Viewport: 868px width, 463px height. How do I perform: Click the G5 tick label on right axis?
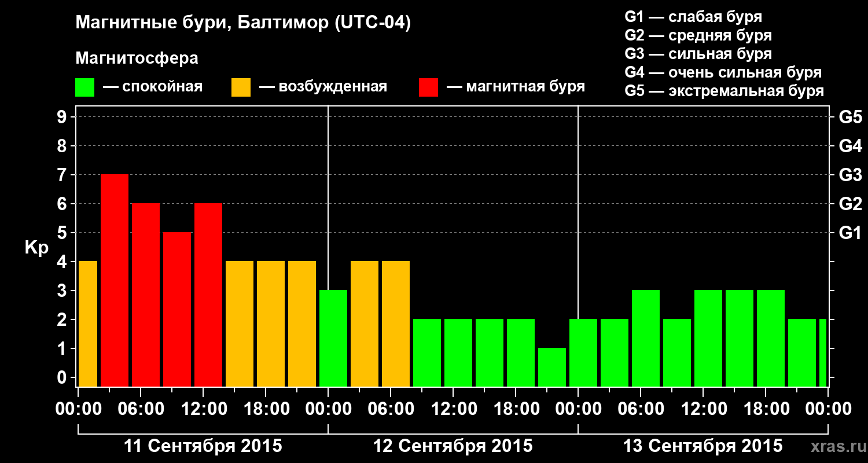(851, 117)
